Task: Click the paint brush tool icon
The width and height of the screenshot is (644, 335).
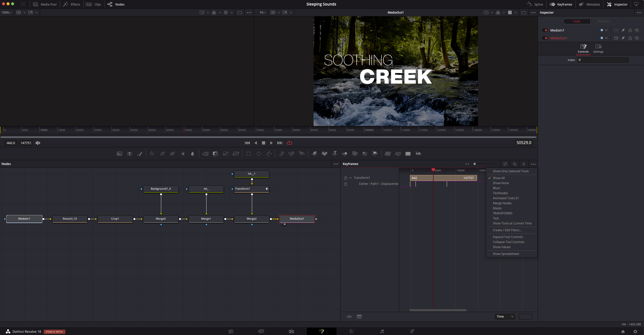Action: click(x=140, y=153)
